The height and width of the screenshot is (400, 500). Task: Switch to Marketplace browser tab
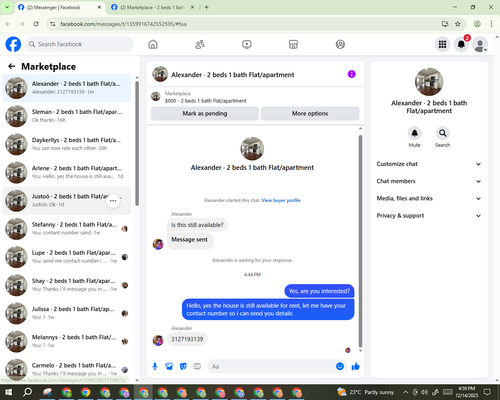point(153,7)
